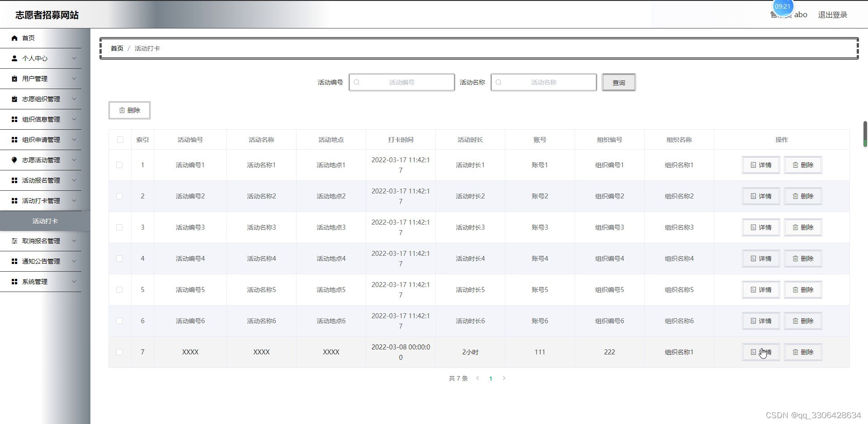Check the checkbox for row 3
Screen dimensions: 868x424
click(119, 227)
